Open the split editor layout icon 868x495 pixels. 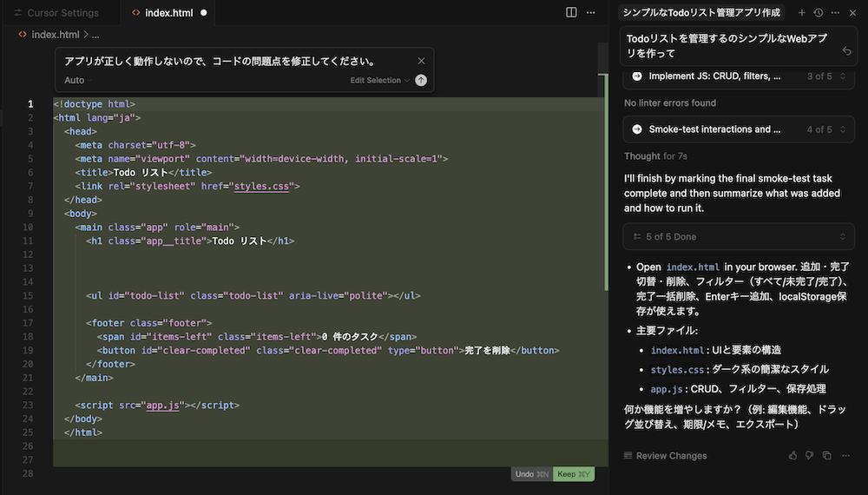pyautogui.click(x=571, y=12)
